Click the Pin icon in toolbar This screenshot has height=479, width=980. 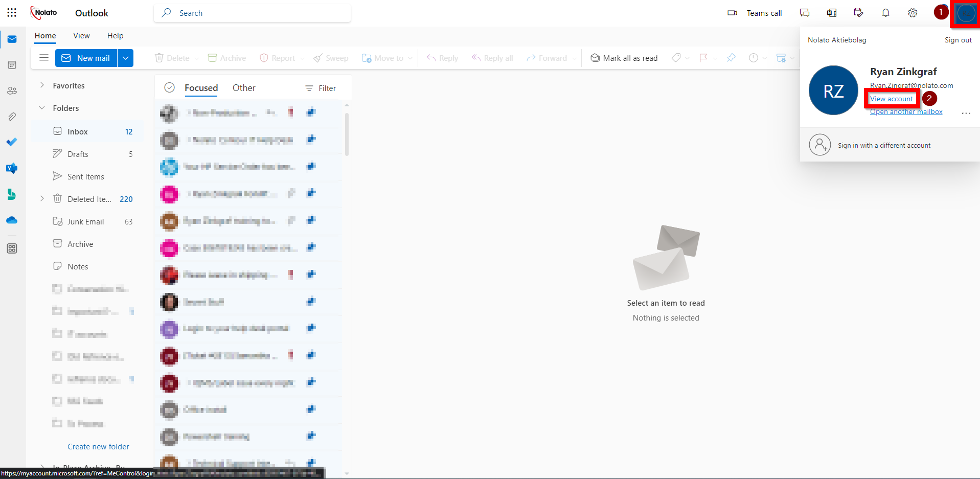coord(731,58)
